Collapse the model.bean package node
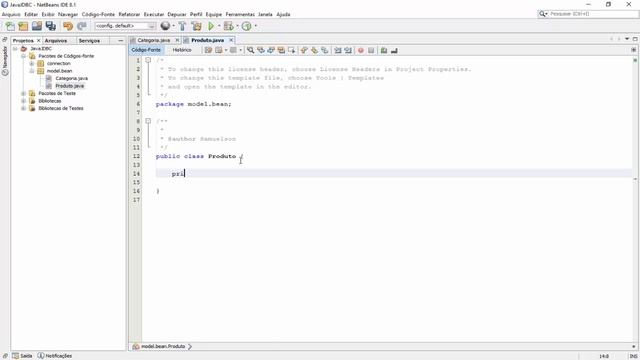Image resolution: width=640 pixels, height=360 pixels. (32, 71)
